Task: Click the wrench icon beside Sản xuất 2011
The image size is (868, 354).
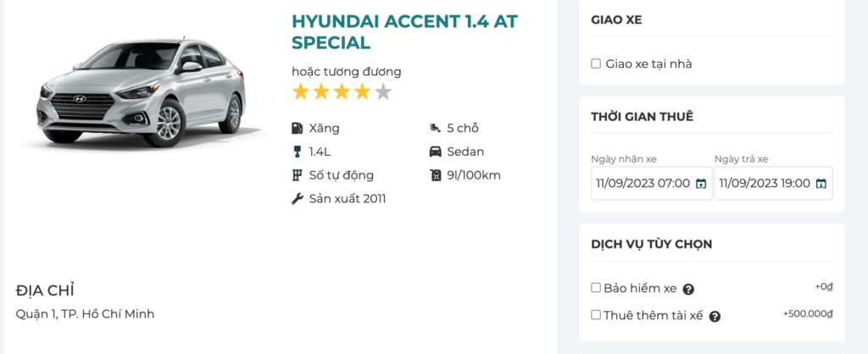Action: point(297,199)
